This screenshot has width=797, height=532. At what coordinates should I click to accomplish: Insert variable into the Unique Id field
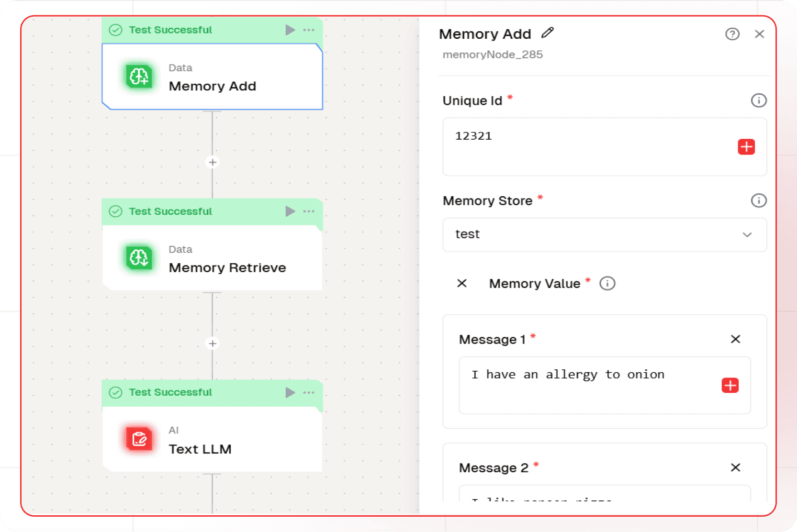coord(746,147)
